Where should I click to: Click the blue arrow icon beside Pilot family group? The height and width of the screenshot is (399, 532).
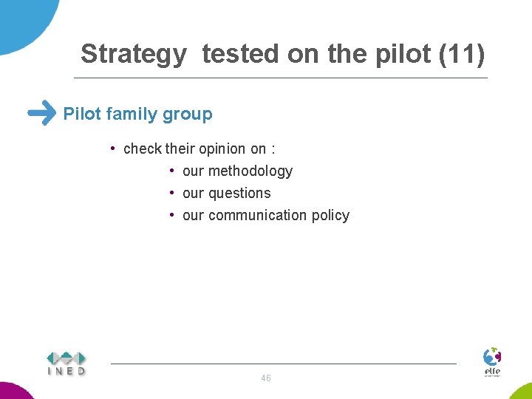pyautogui.click(x=41, y=112)
